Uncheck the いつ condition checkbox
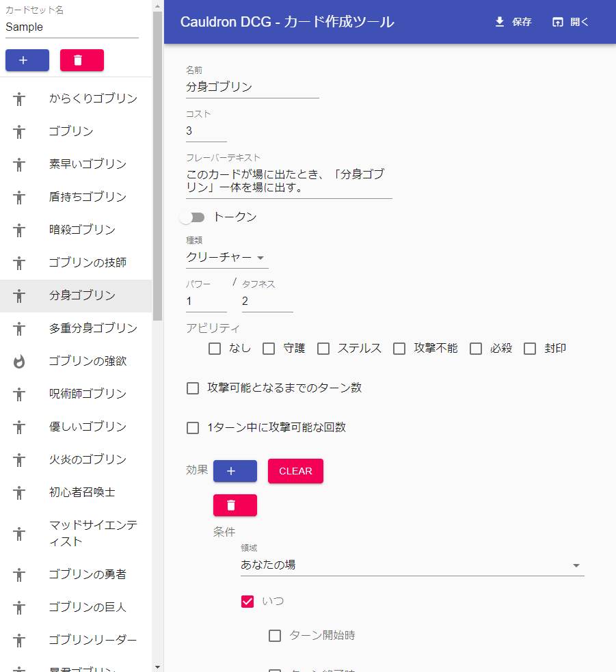This screenshot has height=672, width=616. pyautogui.click(x=247, y=602)
